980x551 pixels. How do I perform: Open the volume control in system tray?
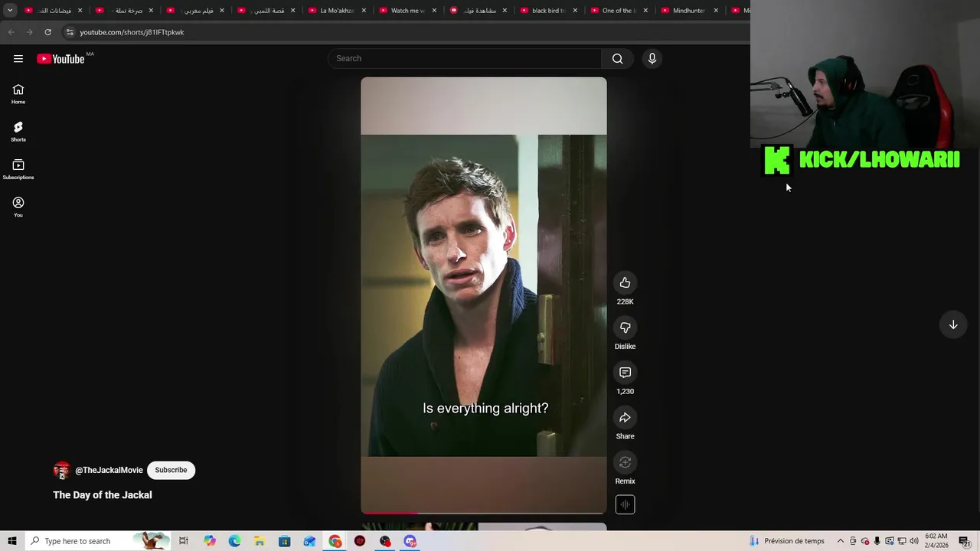tap(913, 541)
